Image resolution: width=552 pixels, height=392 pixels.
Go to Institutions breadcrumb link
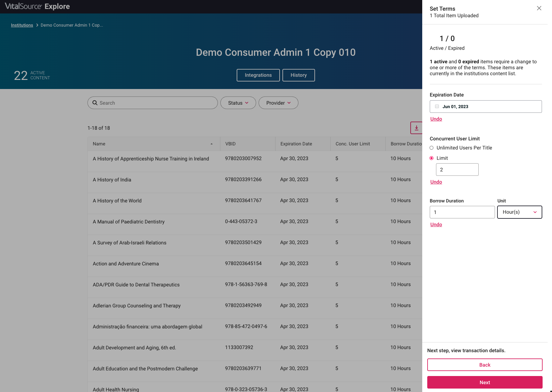(22, 25)
